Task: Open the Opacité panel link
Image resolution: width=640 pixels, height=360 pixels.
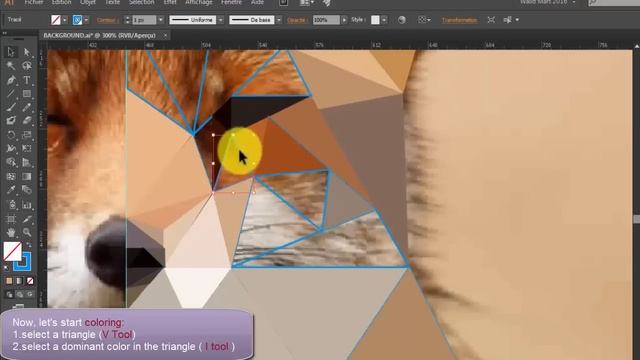Action: tap(297, 20)
